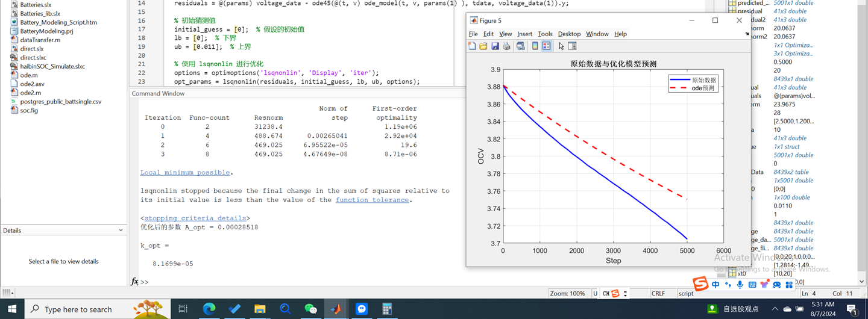Enable Edit Plot arrow mode
Viewport: 868px width, 319px height.
(x=561, y=46)
